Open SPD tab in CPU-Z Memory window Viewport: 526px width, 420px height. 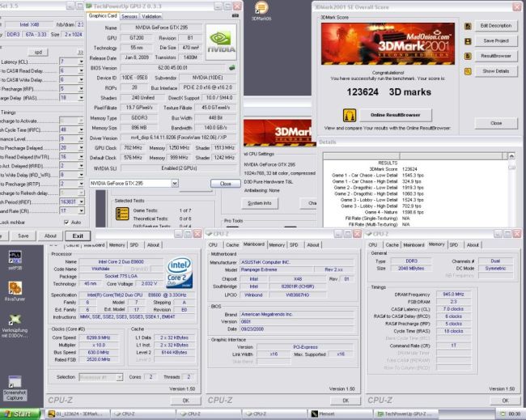(x=453, y=245)
